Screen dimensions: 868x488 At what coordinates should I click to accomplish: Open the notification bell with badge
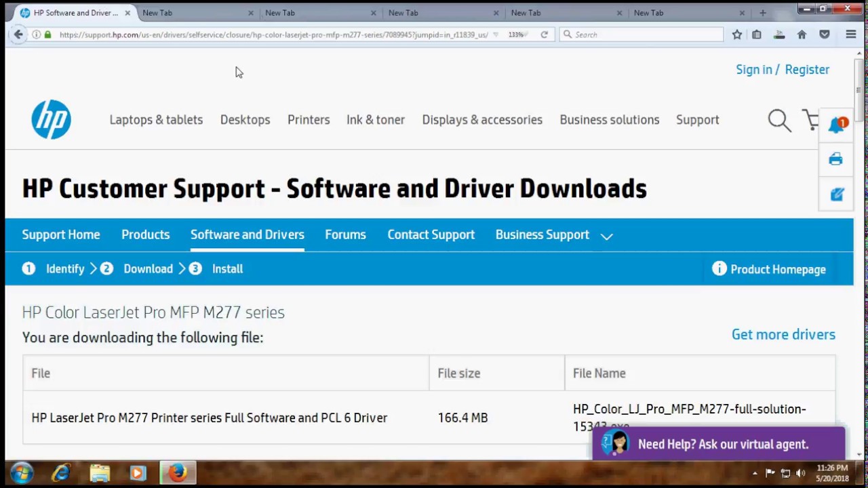coord(837,125)
